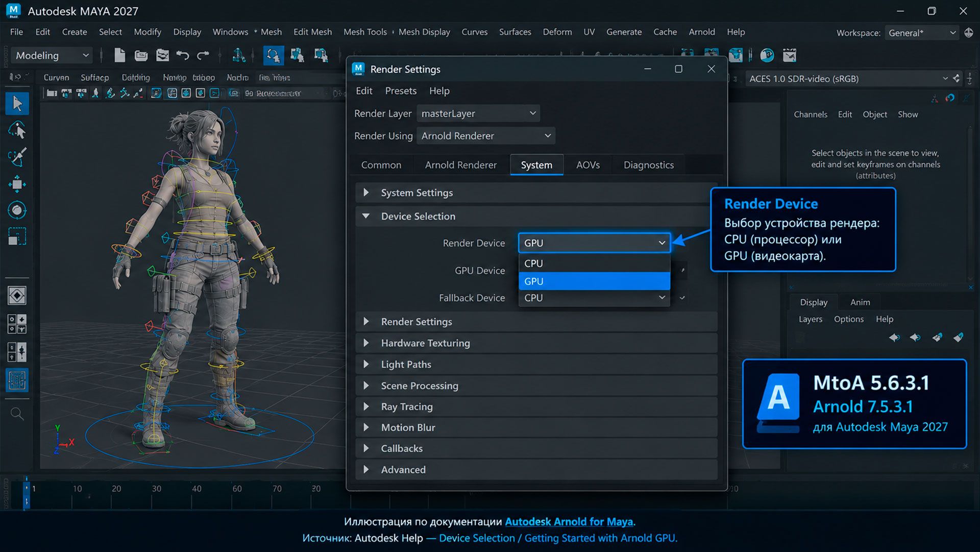This screenshot has height=552, width=980.
Task: Open the Device Selection / Getting Started link
Action: (x=557, y=538)
